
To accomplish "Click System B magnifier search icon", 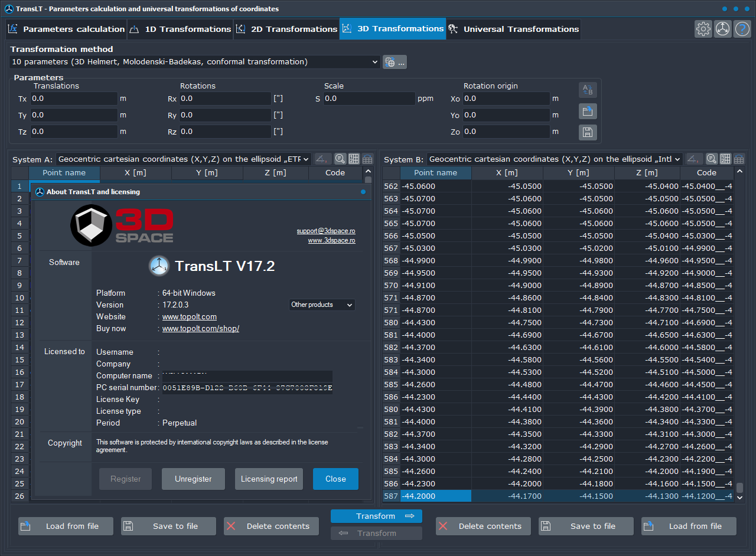I will [712, 159].
